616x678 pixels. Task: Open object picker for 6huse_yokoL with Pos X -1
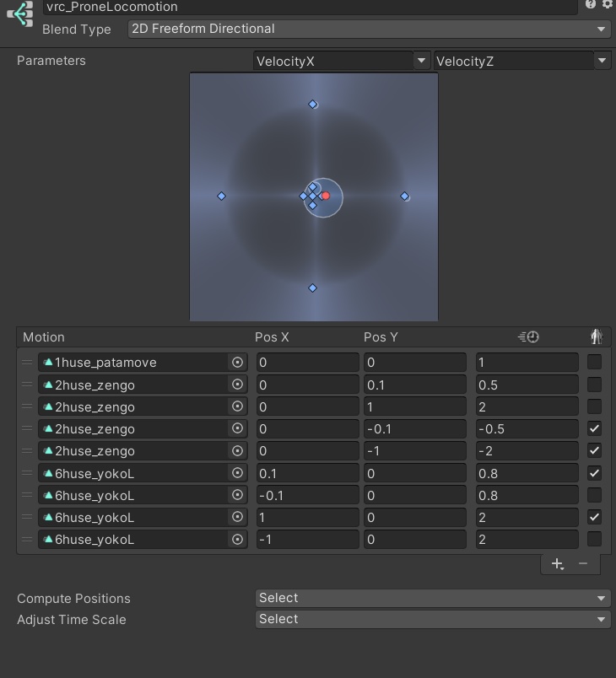pos(237,540)
